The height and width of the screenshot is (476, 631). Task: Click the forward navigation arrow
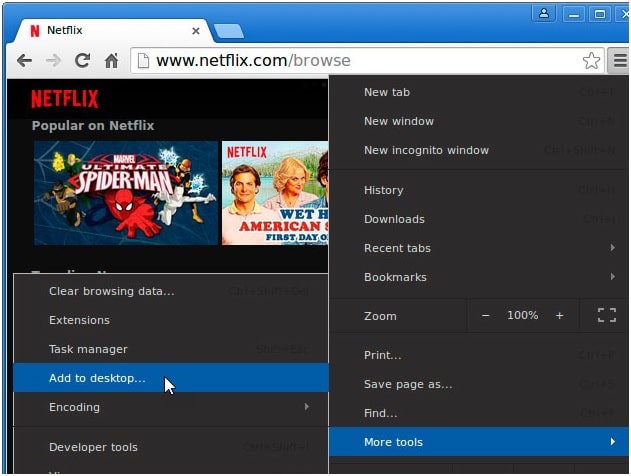[x=54, y=61]
